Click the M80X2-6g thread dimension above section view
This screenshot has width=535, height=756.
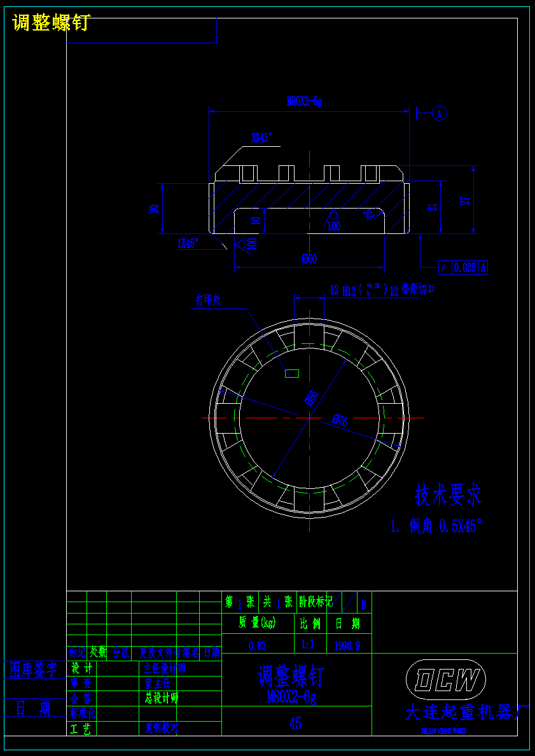click(x=305, y=101)
